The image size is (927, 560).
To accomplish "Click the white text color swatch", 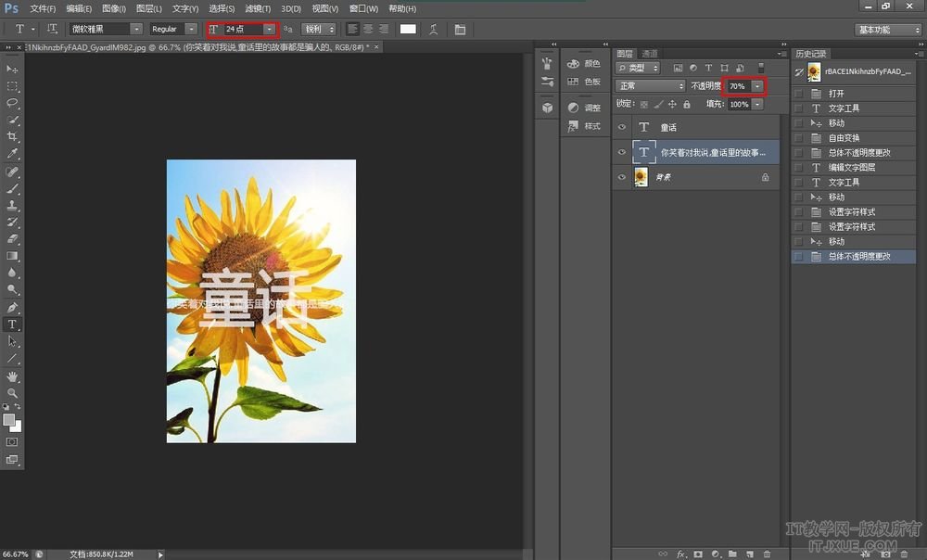I will pyautogui.click(x=408, y=30).
